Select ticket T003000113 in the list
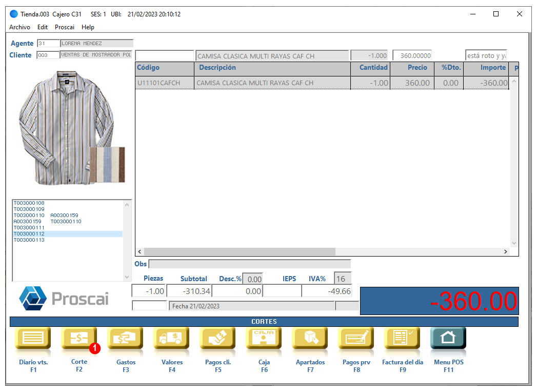The image size is (537, 392). (29, 240)
